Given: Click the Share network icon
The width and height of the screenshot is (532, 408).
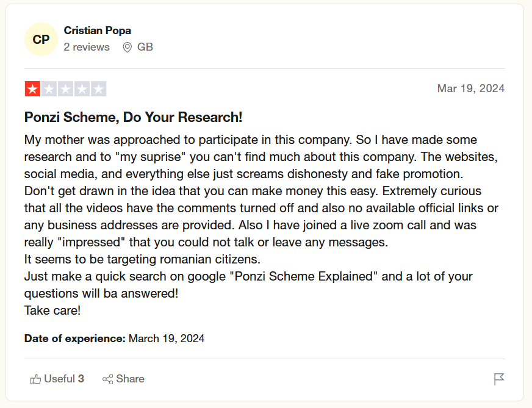Looking at the screenshot, I should [x=107, y=379].
